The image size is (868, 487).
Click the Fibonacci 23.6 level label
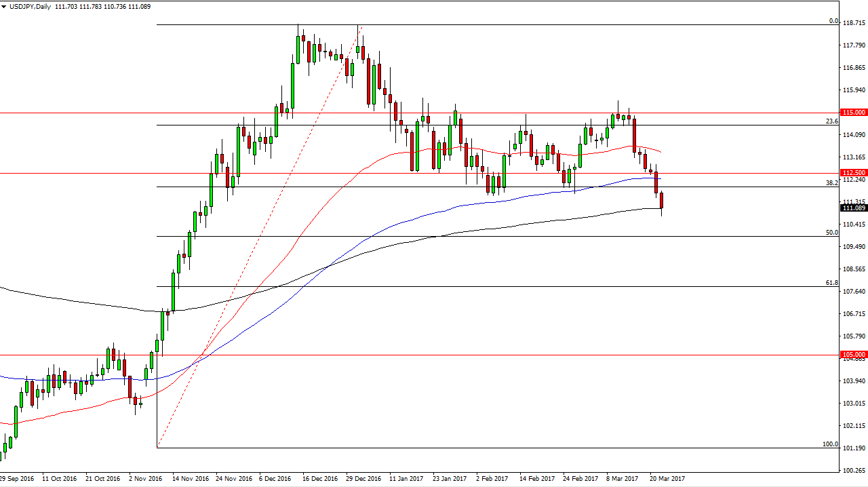point(832,121)
